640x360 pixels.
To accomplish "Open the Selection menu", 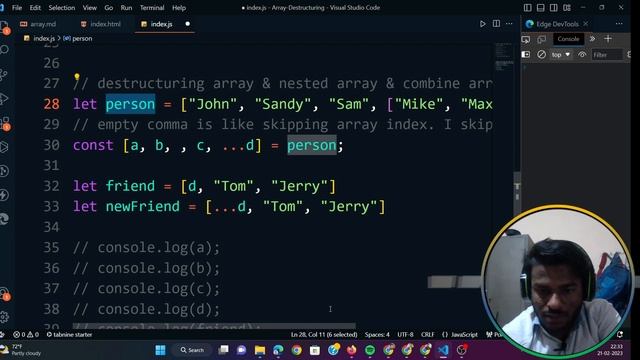I will [62, 8].
